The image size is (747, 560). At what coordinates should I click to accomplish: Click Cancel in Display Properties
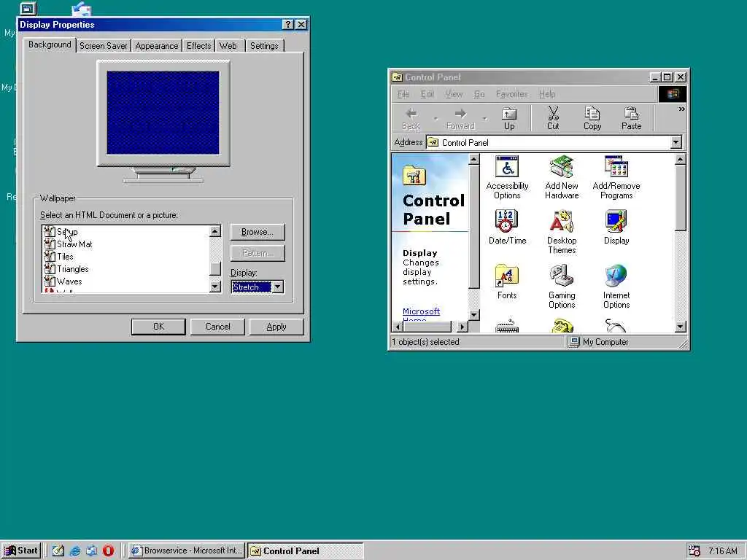(217, 327)
